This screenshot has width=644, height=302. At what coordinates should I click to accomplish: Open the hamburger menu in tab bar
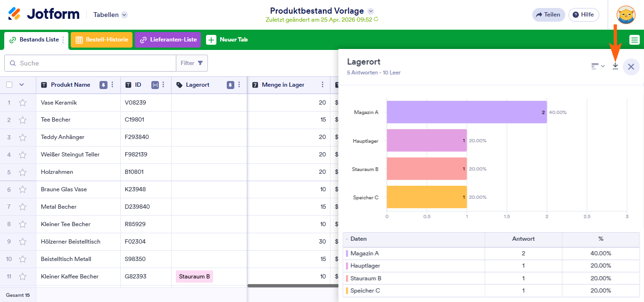(x=635, y=40)
